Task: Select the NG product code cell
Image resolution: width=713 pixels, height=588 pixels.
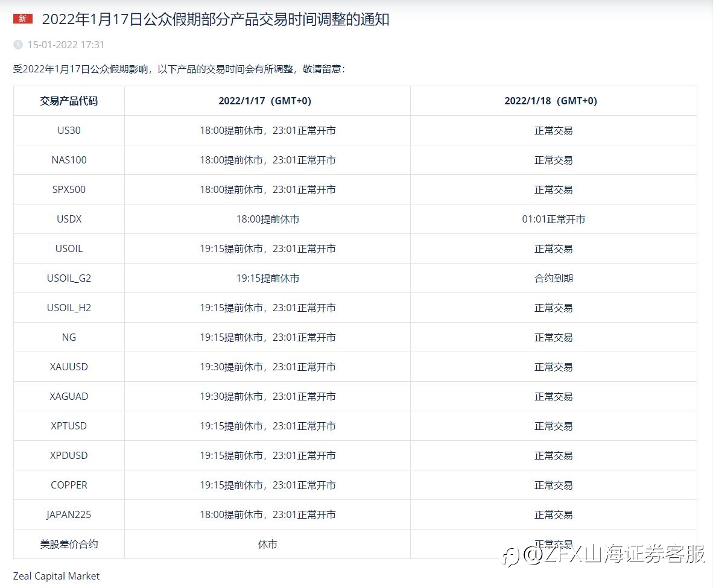Action: (69, 338)
